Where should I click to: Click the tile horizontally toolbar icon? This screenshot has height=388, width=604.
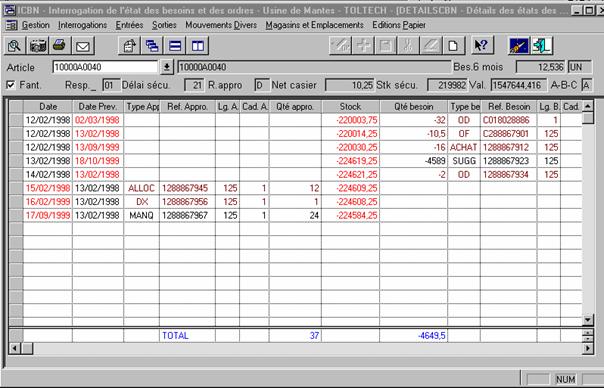click(x=175, y=46)
